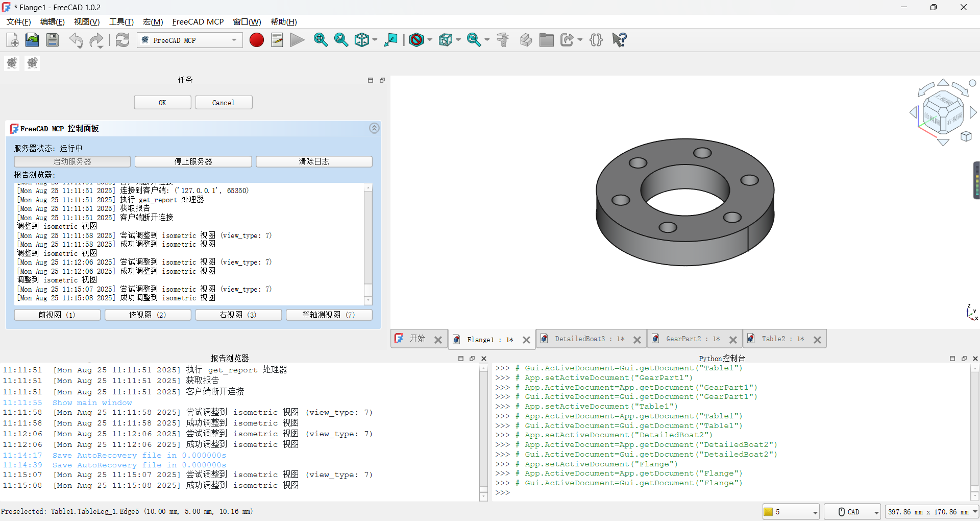Click the Expression editor braces icon
Viewport: 980px width, 521px height.
click(596, 40)
